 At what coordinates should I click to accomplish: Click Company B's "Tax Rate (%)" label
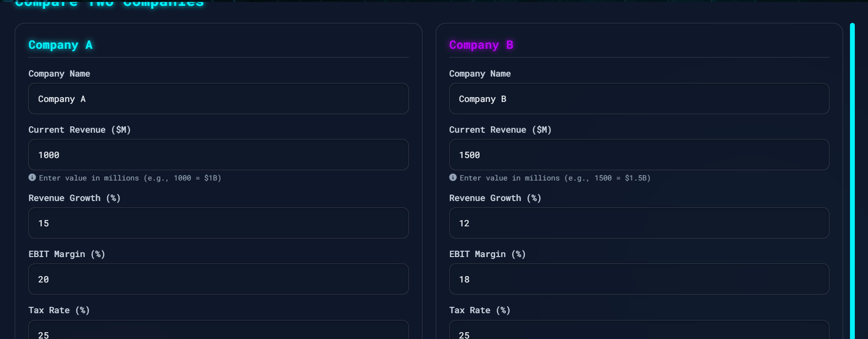(480, 310)
